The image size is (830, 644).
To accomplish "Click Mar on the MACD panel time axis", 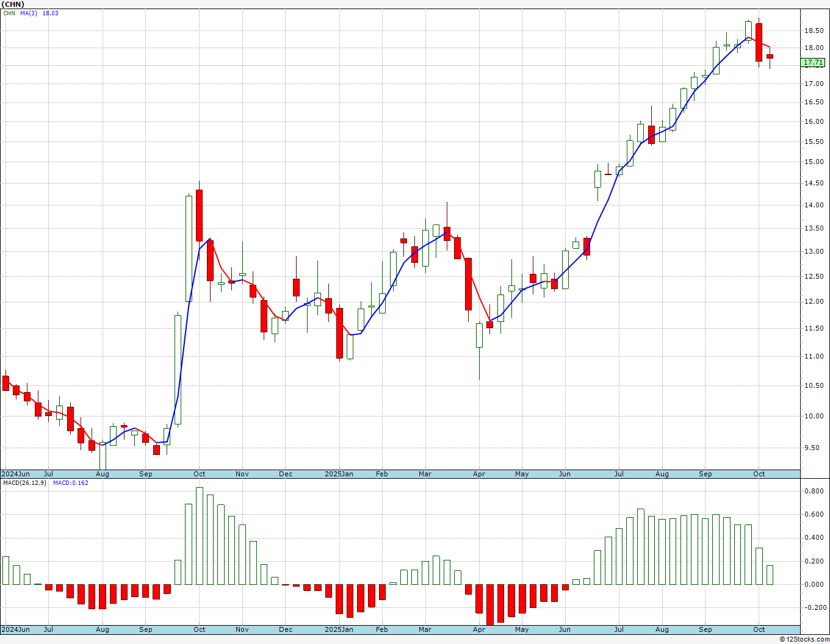I will pos(425,629).
